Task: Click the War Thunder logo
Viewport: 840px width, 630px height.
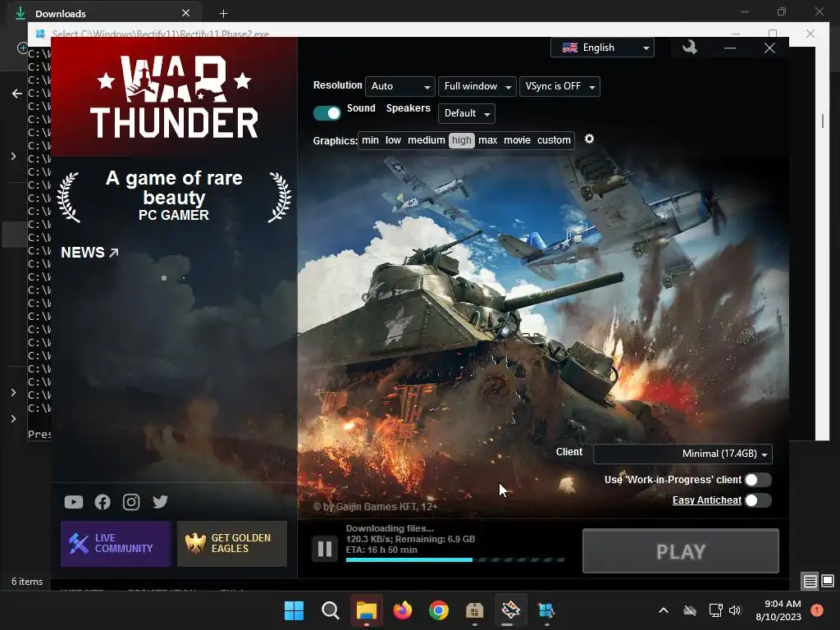Action: tap(174, 97)
